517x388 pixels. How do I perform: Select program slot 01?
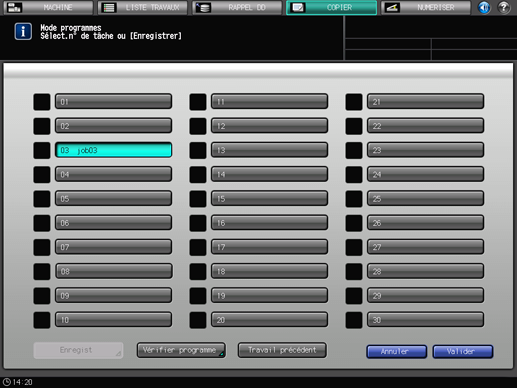coord(113,101)
